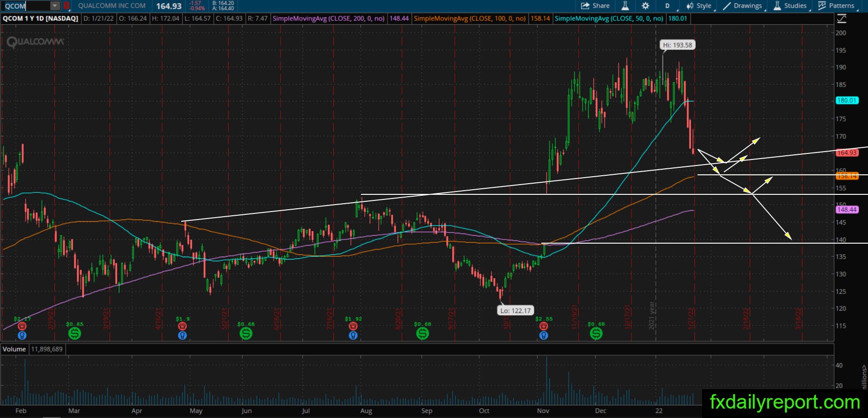The image size is (868, 418).
Task: Click the earnings phone icon labeled $1.92
Action: coord(353,326)
